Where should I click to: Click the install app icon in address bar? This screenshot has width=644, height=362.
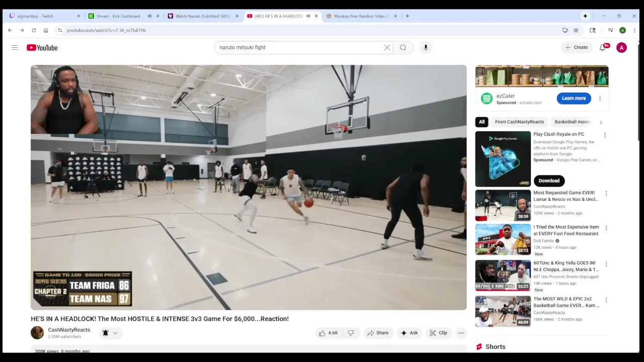coord(565,30)
